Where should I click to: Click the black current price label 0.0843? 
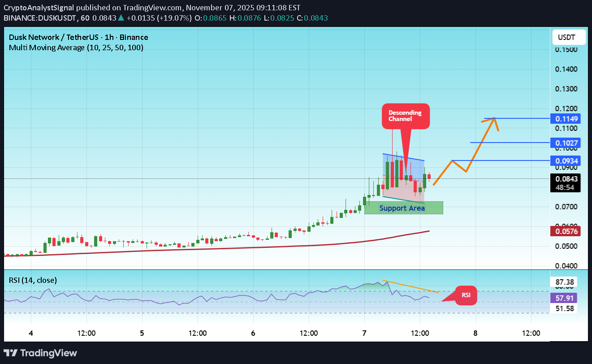565,178
